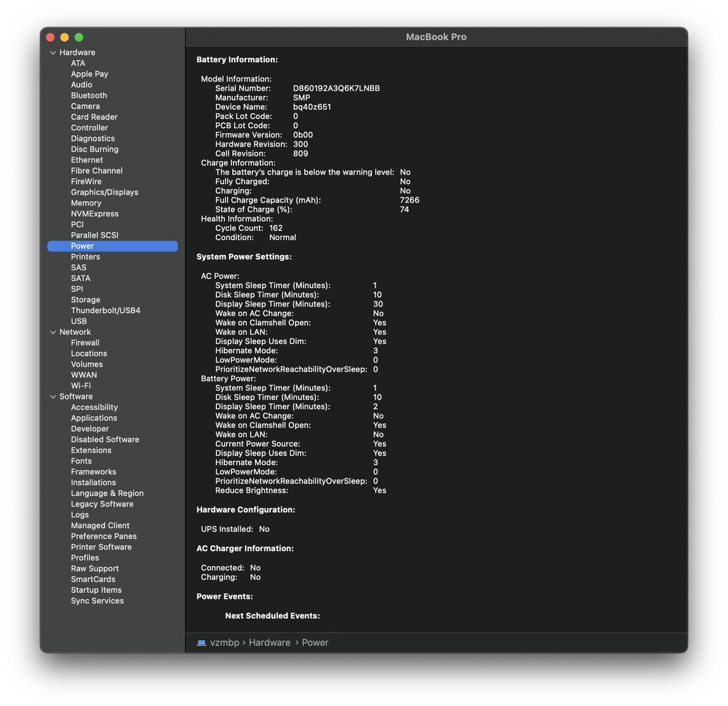Show installed Fonts
This screenshot has width=728, height=706.
pyautogui.click(x=81, y=461)
